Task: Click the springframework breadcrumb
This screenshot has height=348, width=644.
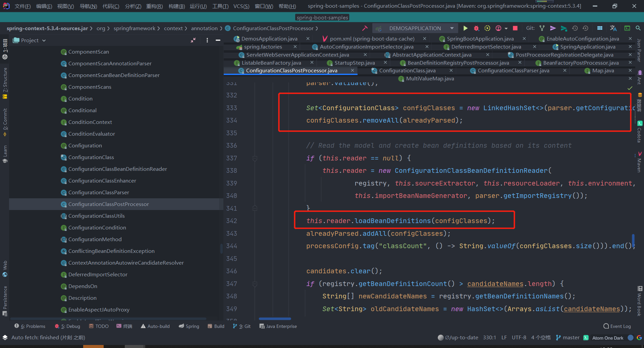Action: 134,28
